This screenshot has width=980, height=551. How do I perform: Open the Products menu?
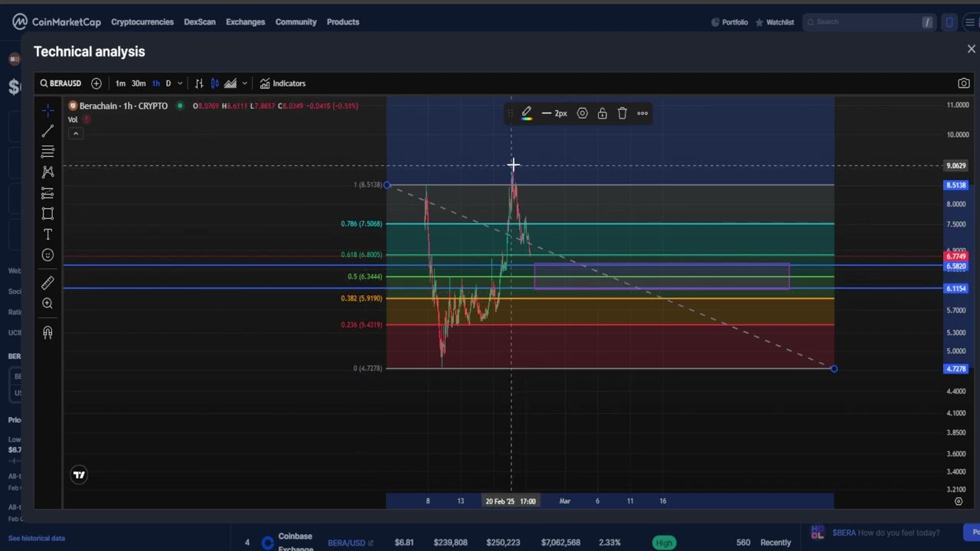point(343,22)
